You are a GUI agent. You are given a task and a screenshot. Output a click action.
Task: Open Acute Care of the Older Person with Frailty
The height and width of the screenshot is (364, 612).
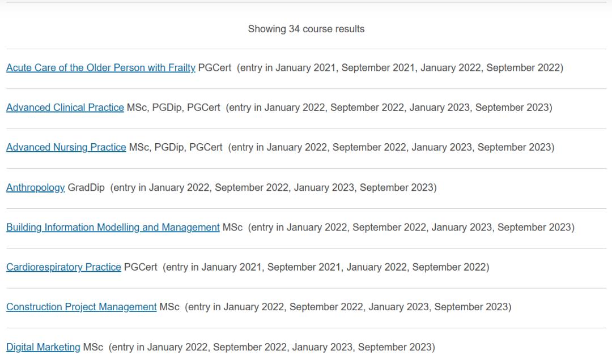[100, 68]
